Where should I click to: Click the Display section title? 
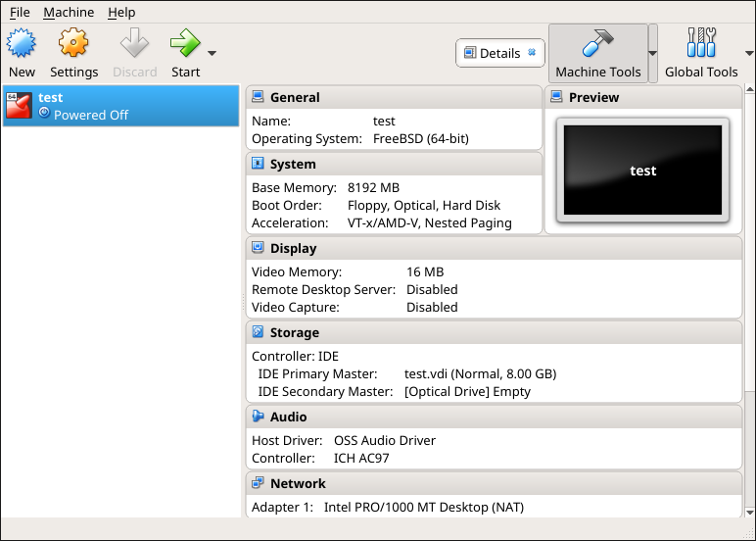[x=294, y=248]
